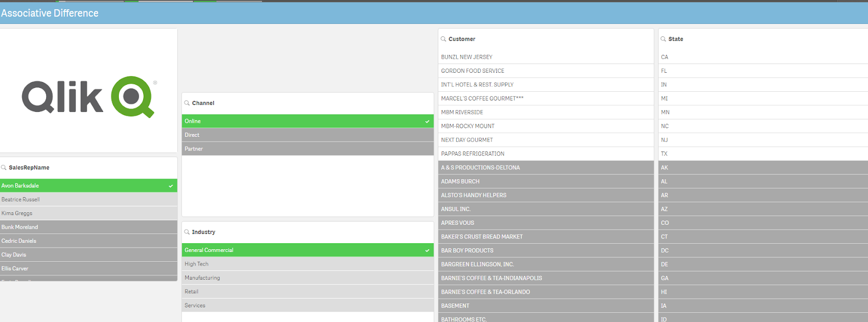Select Manufacturing industry
Screen dimensions: 868x322
click(308, 278)
